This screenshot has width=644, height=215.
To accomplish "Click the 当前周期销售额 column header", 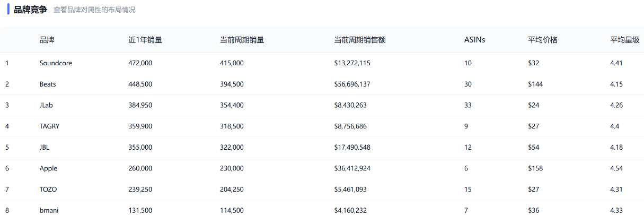I will pos(360,40).
